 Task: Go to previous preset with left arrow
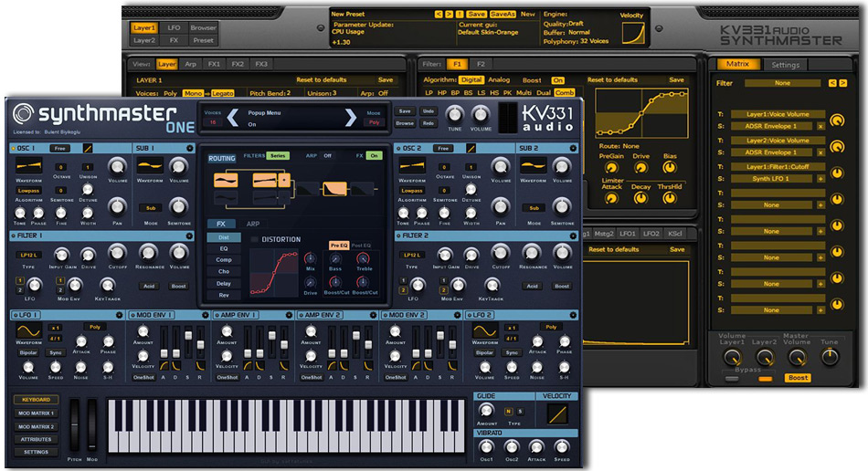click(233, 117)
